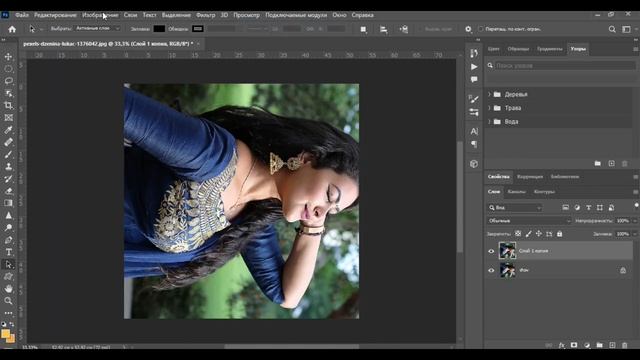
Task: Select the Lasso tool
Action: point(8,81)
